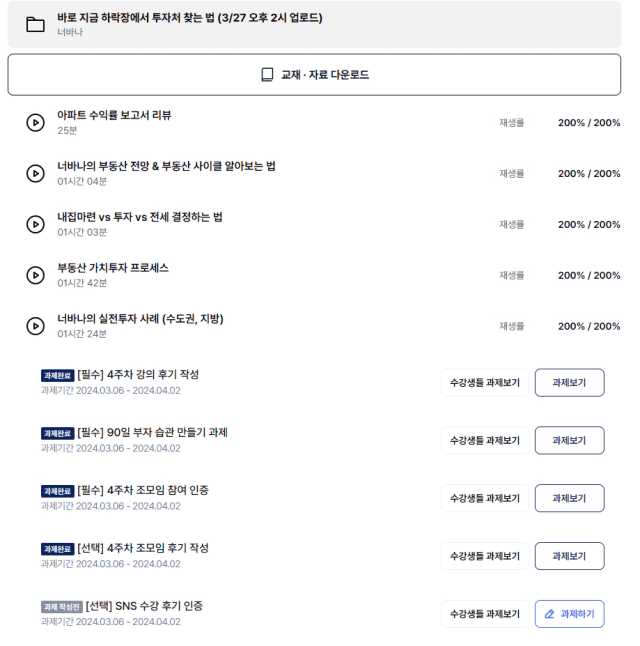The image size is (640, 646).
Task: Click the folder icon beside the 하락장 course title
Action: tap(35, 24)
